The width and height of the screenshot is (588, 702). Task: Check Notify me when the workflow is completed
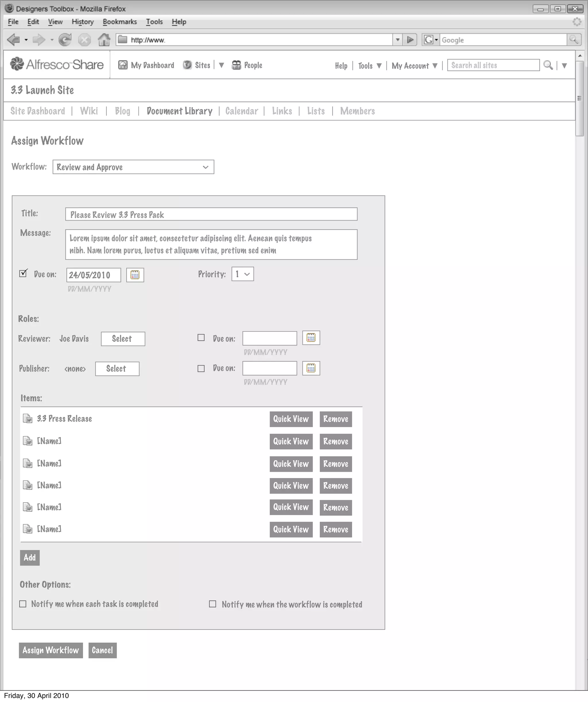point(212,604)
